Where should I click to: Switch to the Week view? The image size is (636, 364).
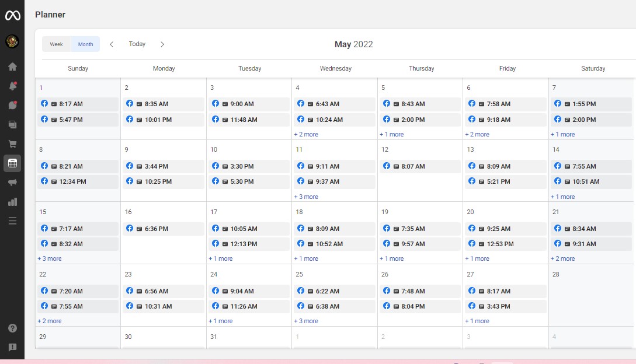point(56,44)
